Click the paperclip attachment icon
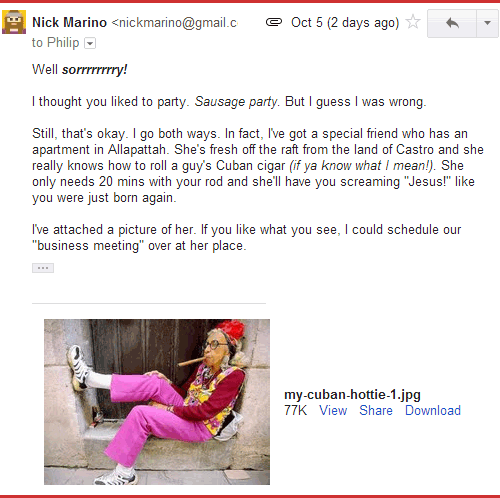This screenshot has width=500, height=498. (274, 22)
